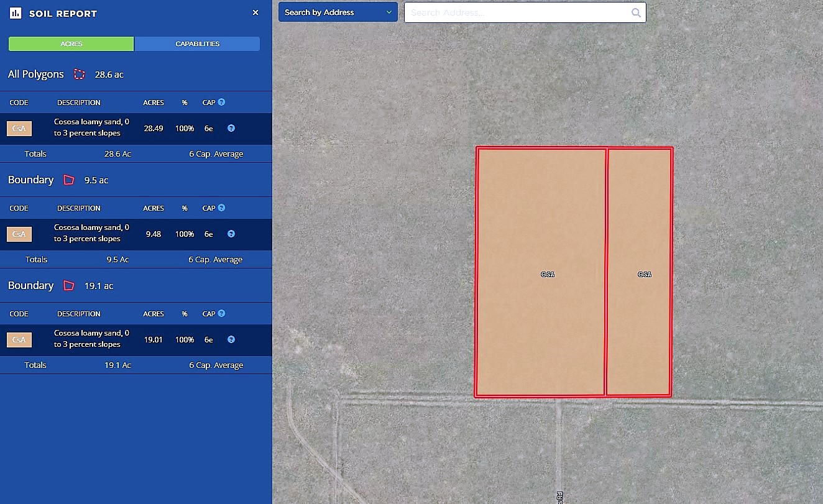Click the CAP help icon under All Polygons
This screenshot has width=823, height=504.
pyautogui.click(x=221, y=102)
